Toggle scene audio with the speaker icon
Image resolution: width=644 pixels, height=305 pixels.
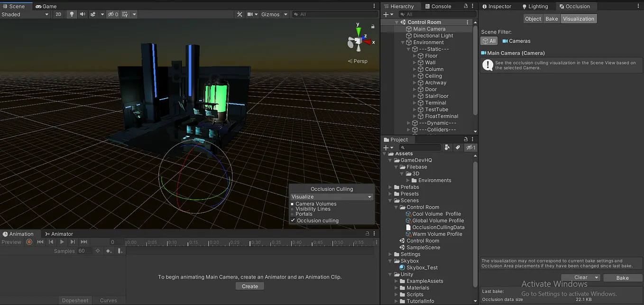click(x=83, y=14)
